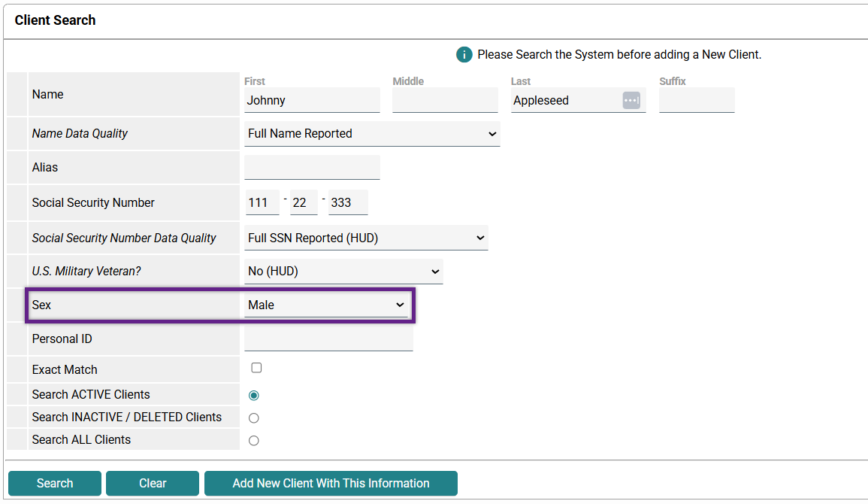Select Search INACTIVE / DELETED Clients option

(x=254, y=417)
